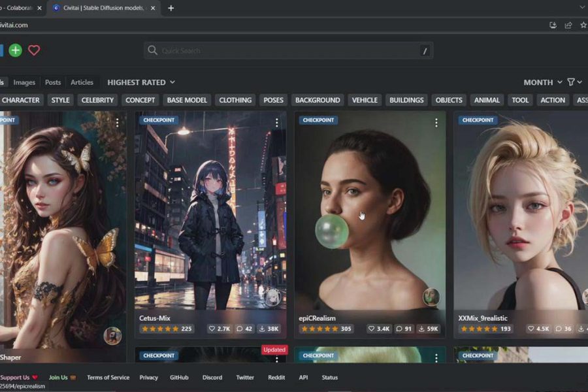
Task: Click creator avatar on epiCRealism card
Action: (431, 297)
